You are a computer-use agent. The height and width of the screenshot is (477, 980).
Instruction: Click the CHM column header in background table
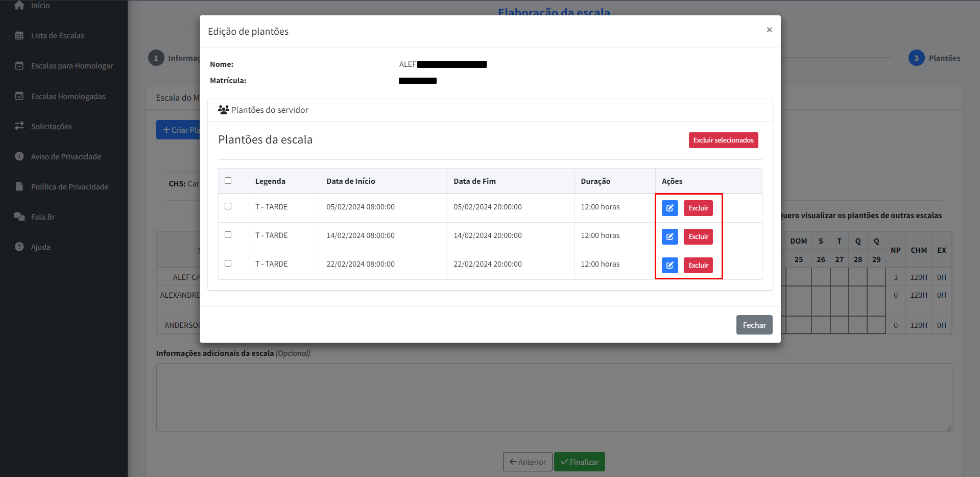click(918, 250)
